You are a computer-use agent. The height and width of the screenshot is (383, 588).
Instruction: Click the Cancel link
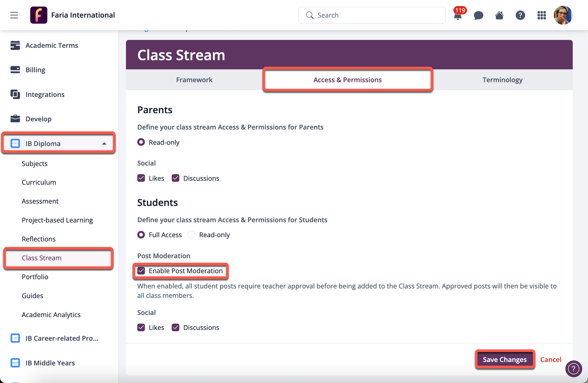551,359
